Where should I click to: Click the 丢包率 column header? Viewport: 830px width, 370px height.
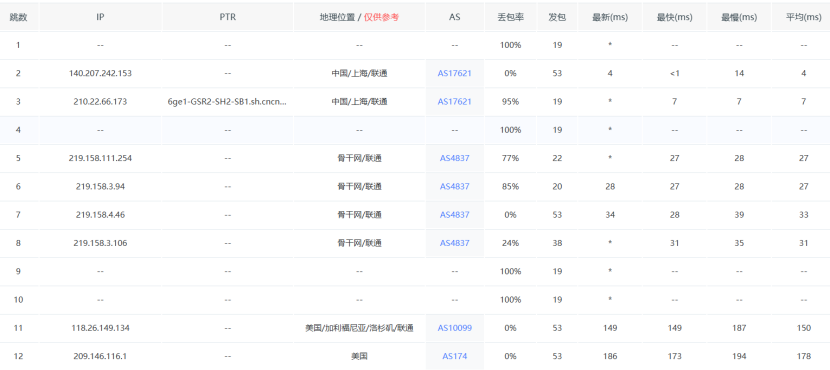[x=510, y=17]
